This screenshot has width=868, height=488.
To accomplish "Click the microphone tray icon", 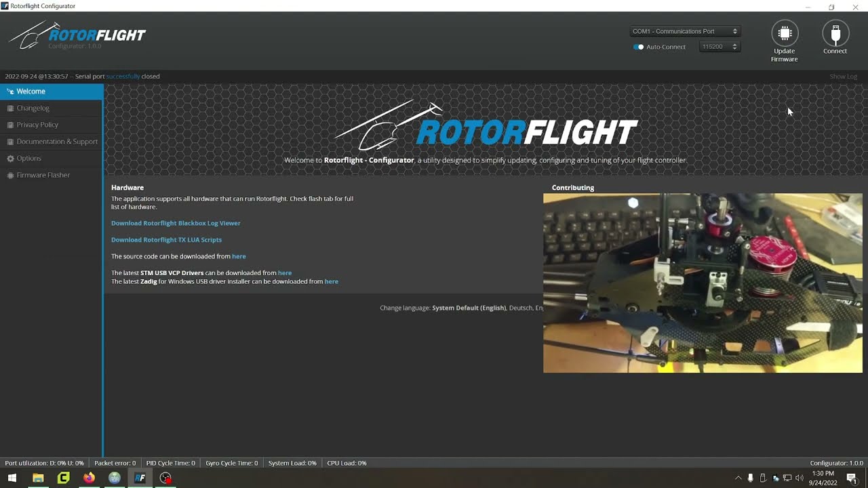I will pos(750,478).
